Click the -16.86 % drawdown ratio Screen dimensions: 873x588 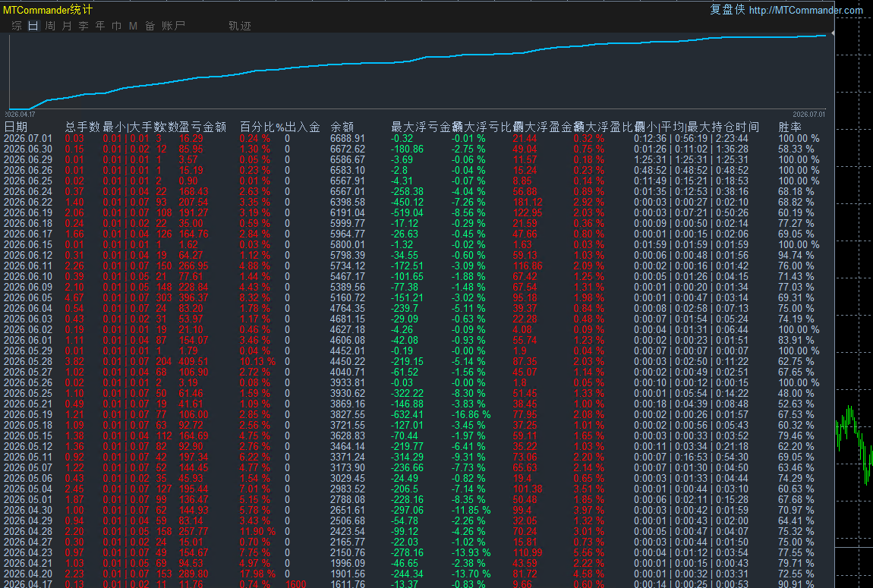point(471,414)
